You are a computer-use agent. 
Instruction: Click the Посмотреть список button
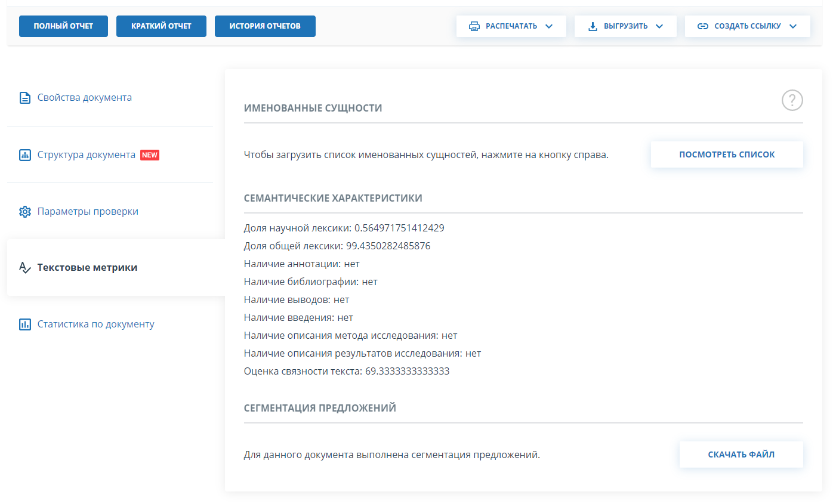click(x=726, y=154)
